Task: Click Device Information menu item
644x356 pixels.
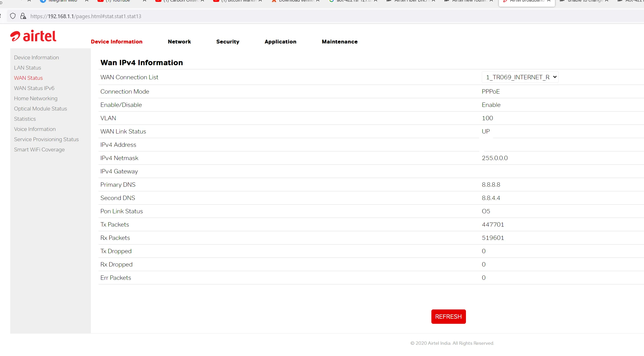Action: tap(116, 41)
